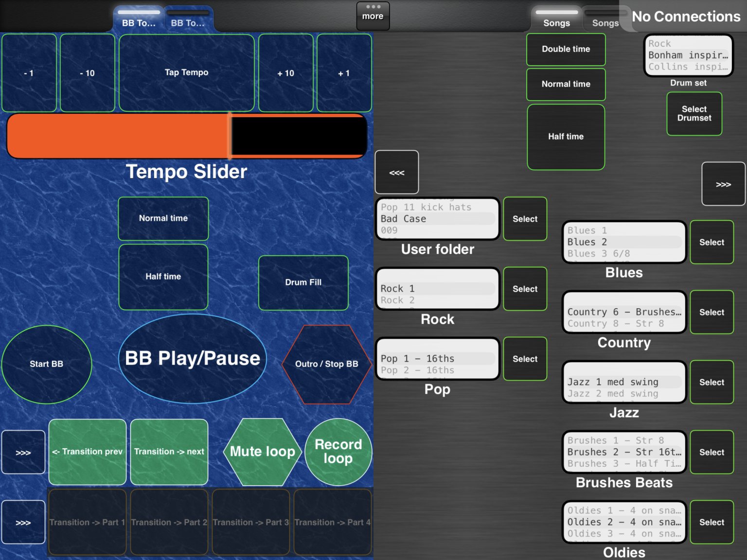
Task: Toggle BB Play/Pause
Action: pos(193,359)
